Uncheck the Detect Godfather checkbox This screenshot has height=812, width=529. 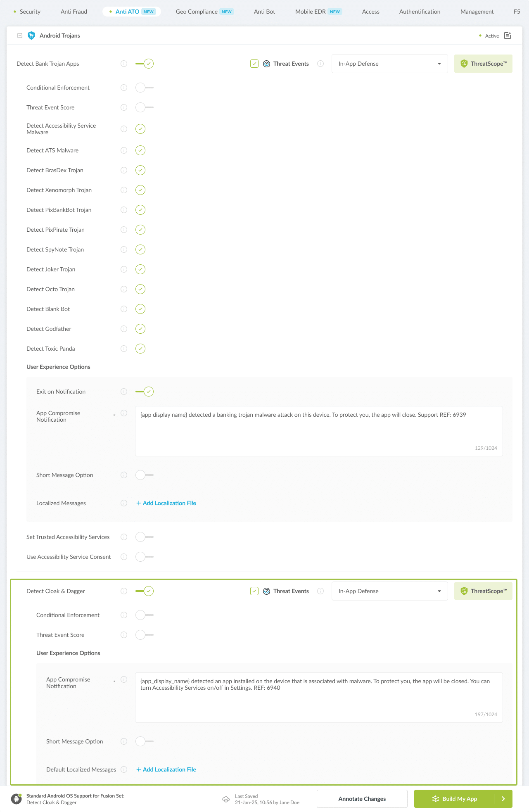coord(140,329)
